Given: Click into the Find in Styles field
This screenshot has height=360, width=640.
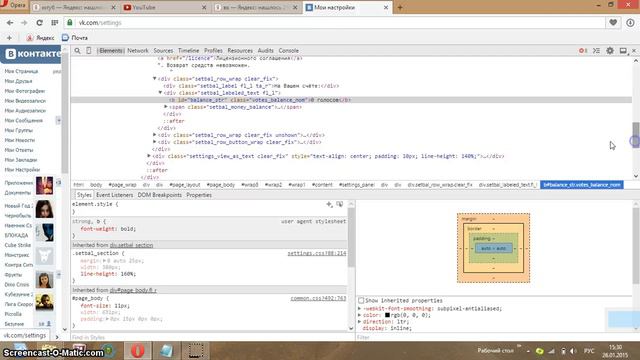Looking at the screenshot, I should [x=210, y=338].
